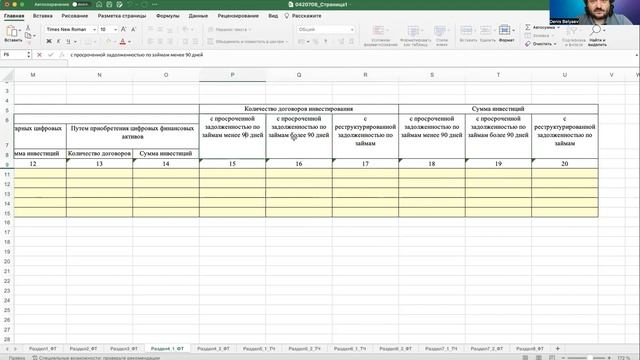Switch to sheet tab Раздел8_ФТ

(x=529, y=349)
